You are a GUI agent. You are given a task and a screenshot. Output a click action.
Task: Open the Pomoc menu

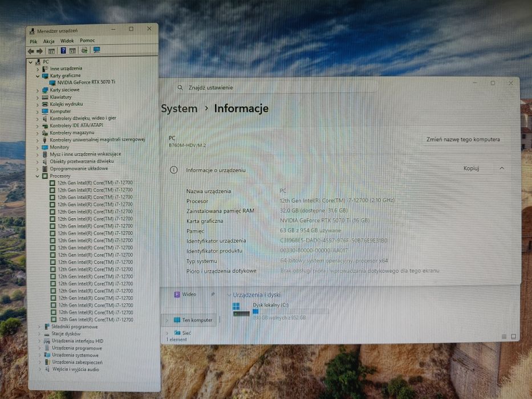click(x=87, y=40)
